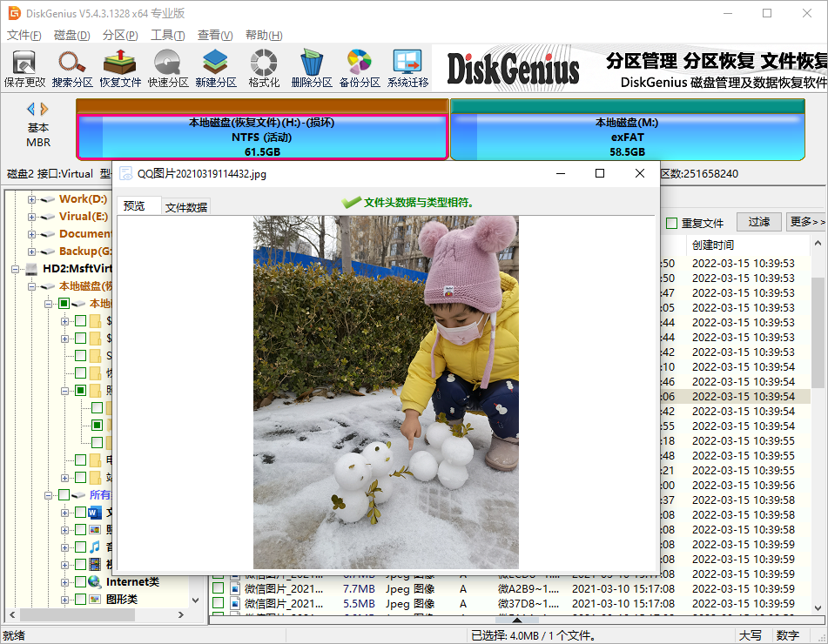Close the QQ图片 preview window
Screen dimensions: 828x644
(x=639, y=173)
